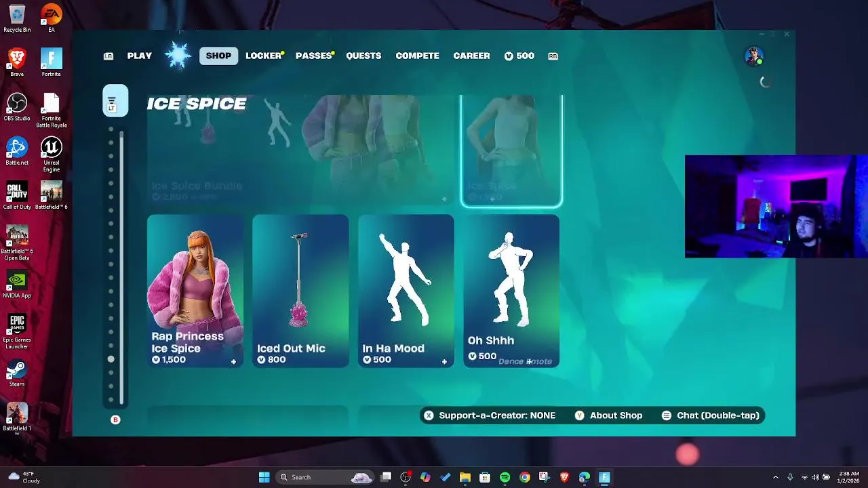
Task: Open File Explorer from the taskbar
Action: point(465,477)
